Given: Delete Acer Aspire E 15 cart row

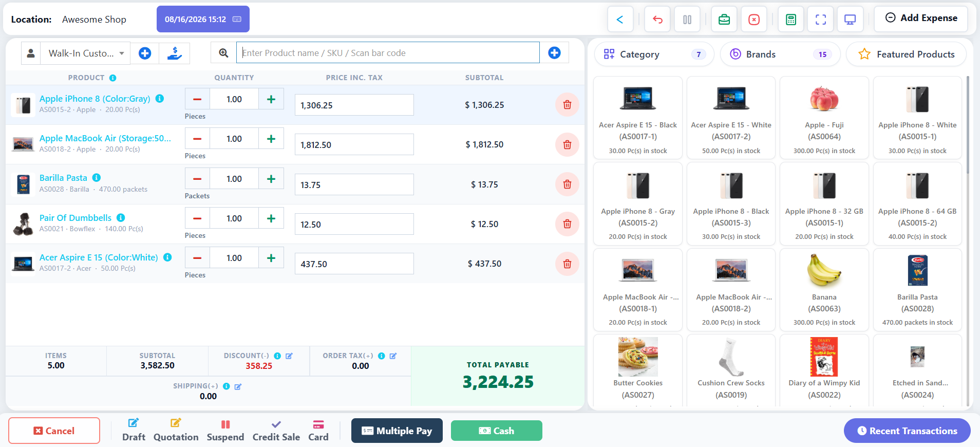Looking at the screenshot, I should pyautogui.click(x=567, y=264).
